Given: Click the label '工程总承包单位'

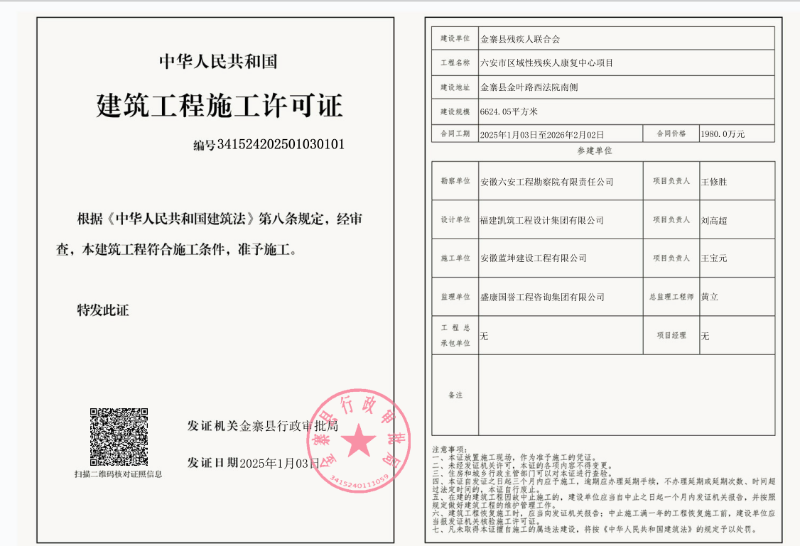Looking at the screenshot, I should tap(455, 335).
